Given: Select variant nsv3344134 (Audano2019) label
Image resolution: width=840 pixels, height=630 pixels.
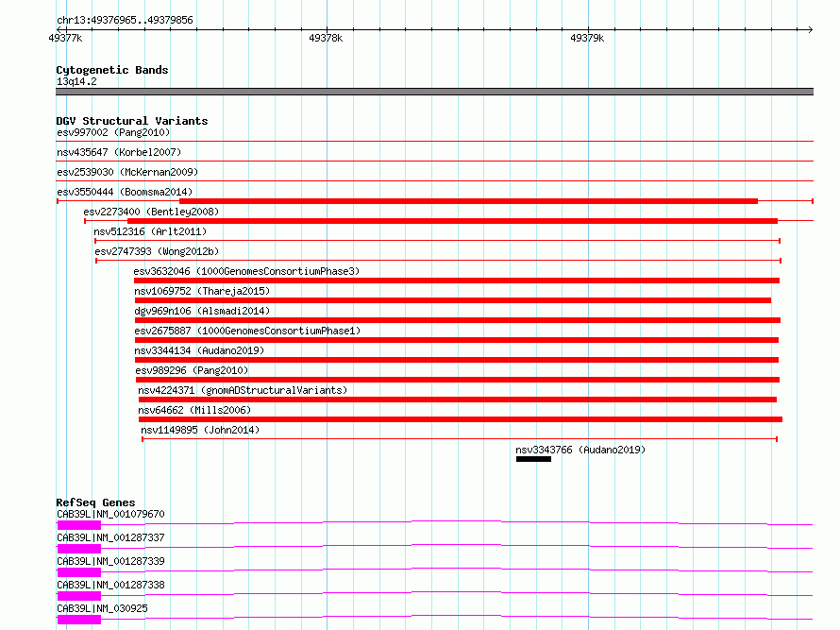Looking at the screenshot, I should (199, 350).
